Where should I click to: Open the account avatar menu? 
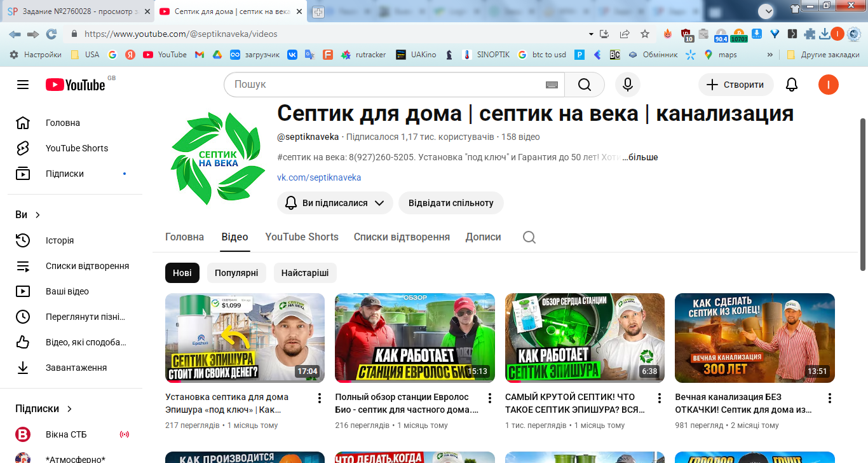[829, 85]
